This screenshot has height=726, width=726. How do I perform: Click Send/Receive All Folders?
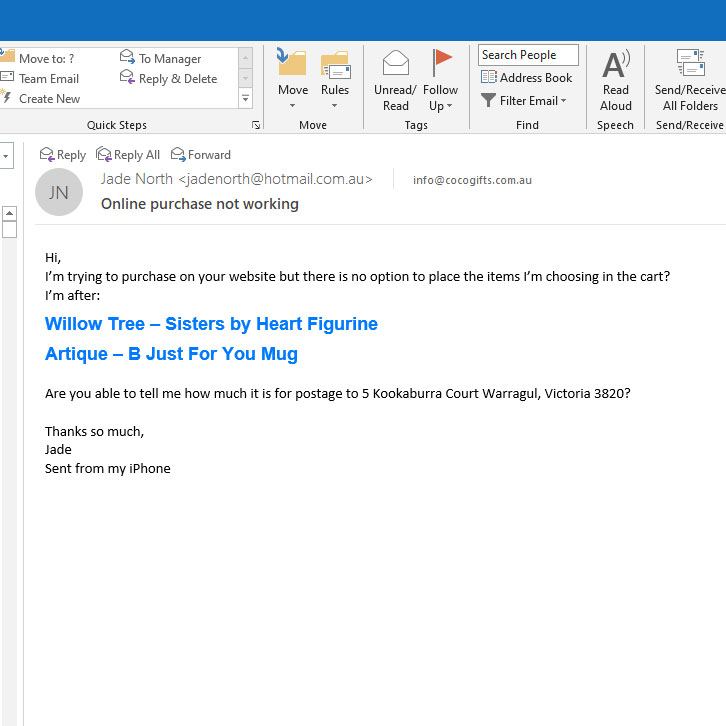coord(689,81)
